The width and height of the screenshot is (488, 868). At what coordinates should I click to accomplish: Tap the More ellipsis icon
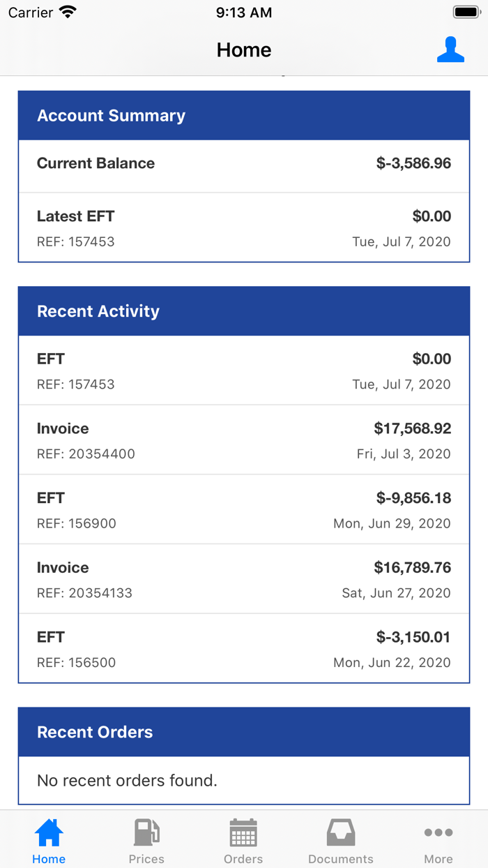(x=439, y=832)
